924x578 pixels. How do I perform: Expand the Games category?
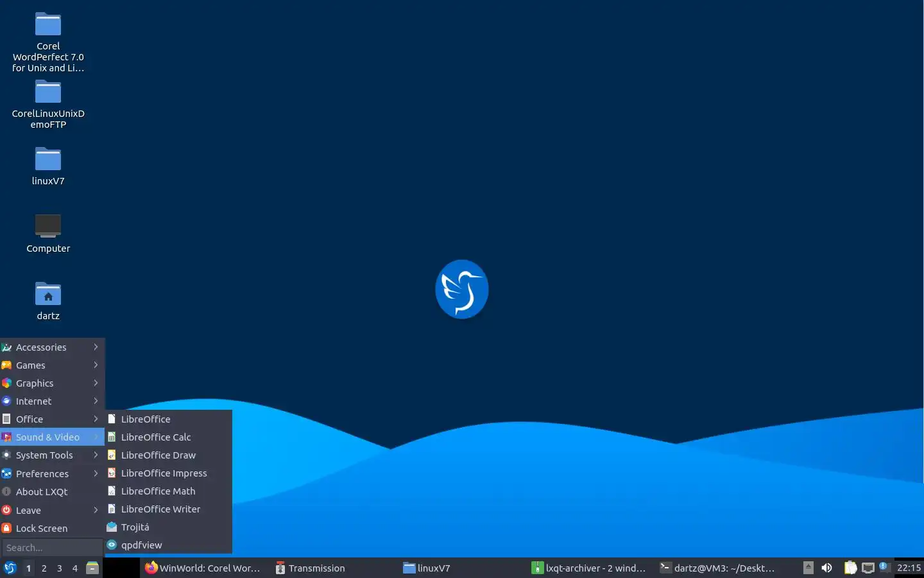click(52, 365)
